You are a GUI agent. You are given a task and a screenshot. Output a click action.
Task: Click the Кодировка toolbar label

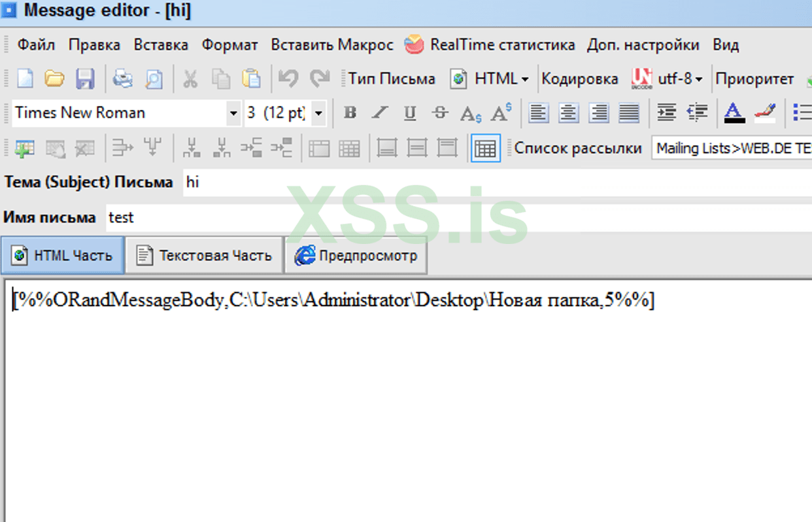[x=579, y=79]
